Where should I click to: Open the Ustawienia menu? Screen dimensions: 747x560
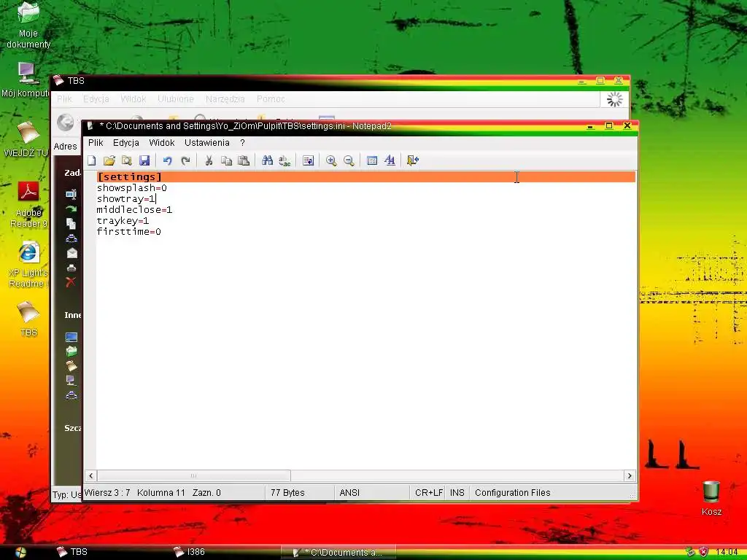click(206, 142)
